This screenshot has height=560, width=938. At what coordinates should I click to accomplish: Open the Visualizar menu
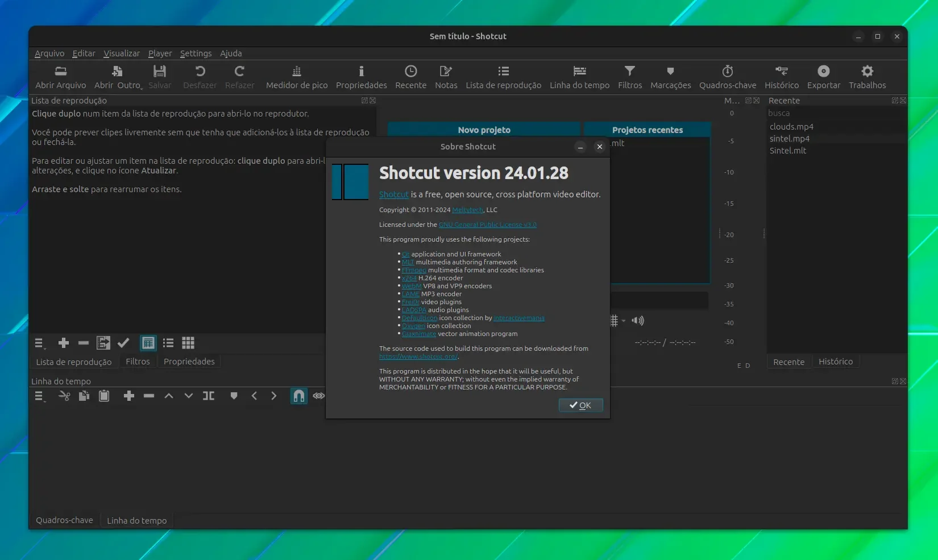(122, 53)
